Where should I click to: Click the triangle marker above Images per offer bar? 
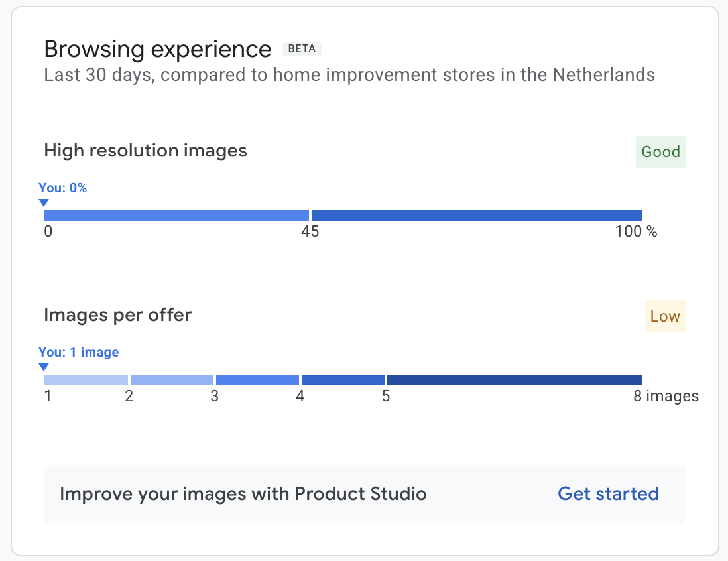click(x=44, y=367)
